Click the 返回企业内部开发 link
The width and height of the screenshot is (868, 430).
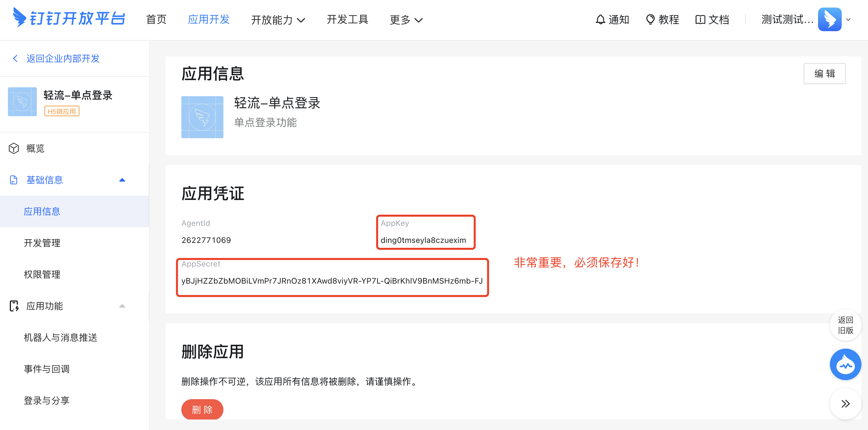(x=63, y=58)
